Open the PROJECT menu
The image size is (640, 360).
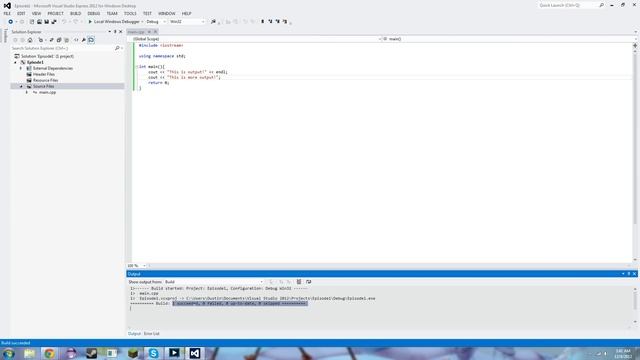click(56, 13)
